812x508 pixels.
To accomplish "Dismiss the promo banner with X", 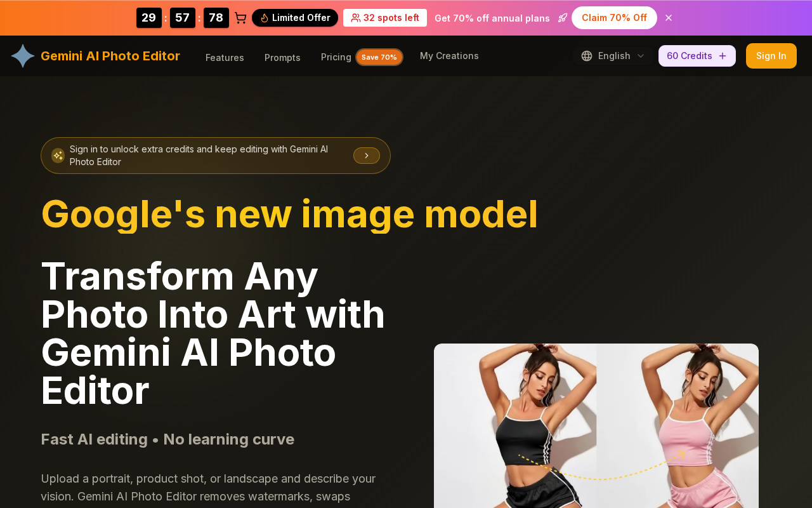I will tap(668, 18).
